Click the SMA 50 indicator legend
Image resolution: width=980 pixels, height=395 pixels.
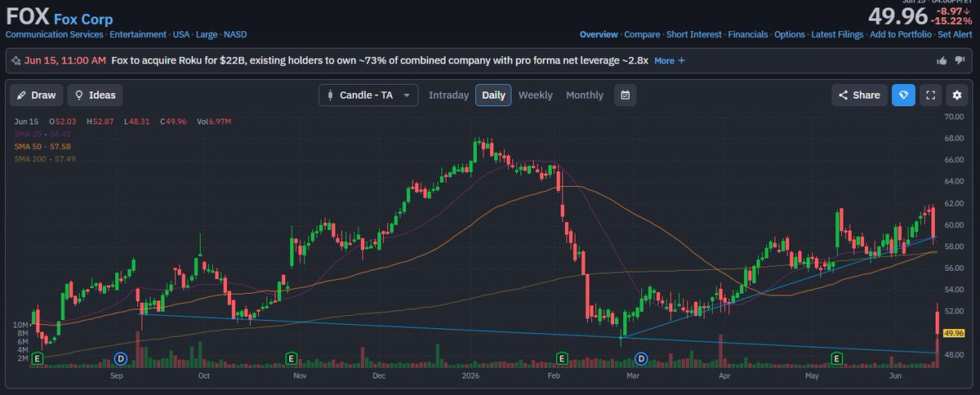42,145
